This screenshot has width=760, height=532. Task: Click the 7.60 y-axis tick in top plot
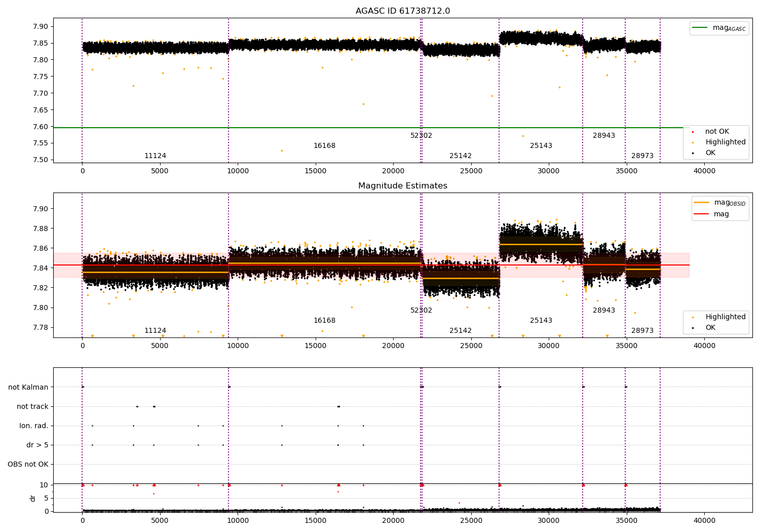click(x=42, y=127)
